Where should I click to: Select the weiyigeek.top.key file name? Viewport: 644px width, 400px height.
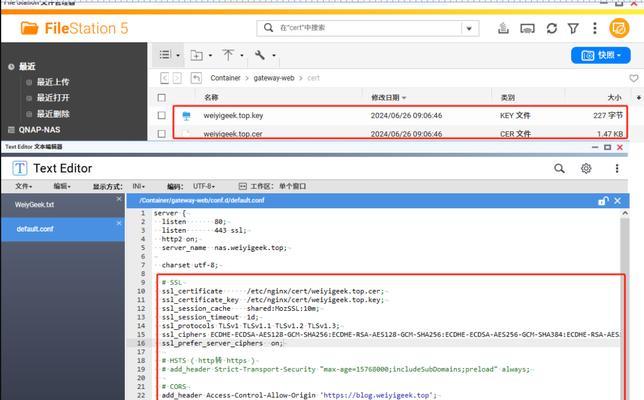[x=233, y=115]
